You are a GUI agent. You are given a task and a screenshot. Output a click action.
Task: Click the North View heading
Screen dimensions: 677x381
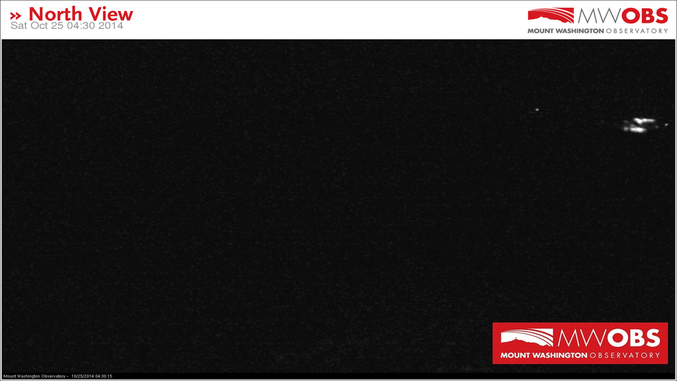81,14
